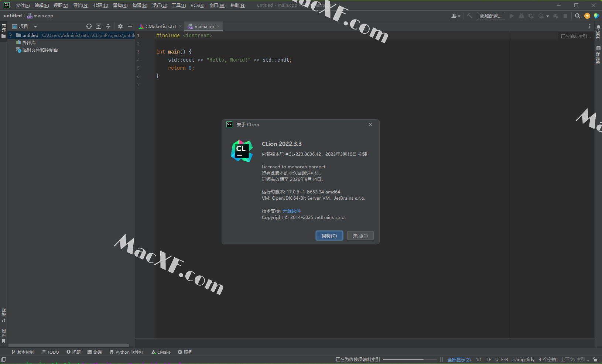602x364 pixels.
Task: Click the UTF-8 encoding selector
Action: pyautogui.click(x=502, y=359)
